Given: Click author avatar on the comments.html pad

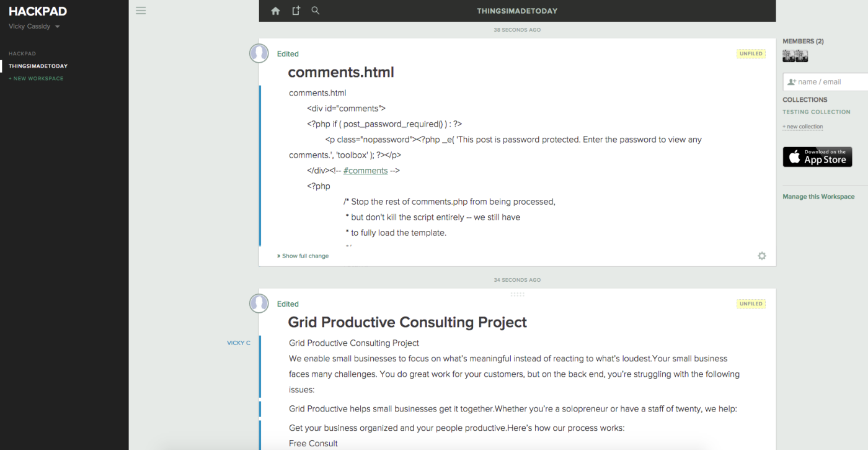Looking at the screenshot, I should (x=259, y=53).
